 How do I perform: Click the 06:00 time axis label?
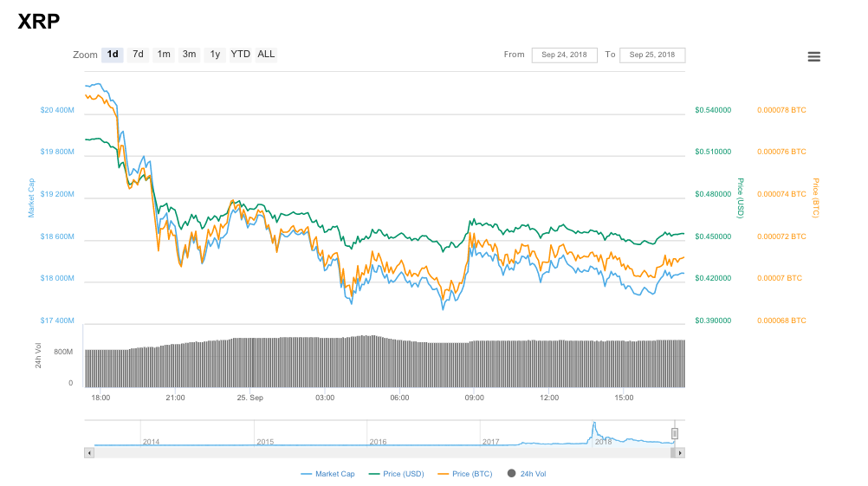point(399,398)
